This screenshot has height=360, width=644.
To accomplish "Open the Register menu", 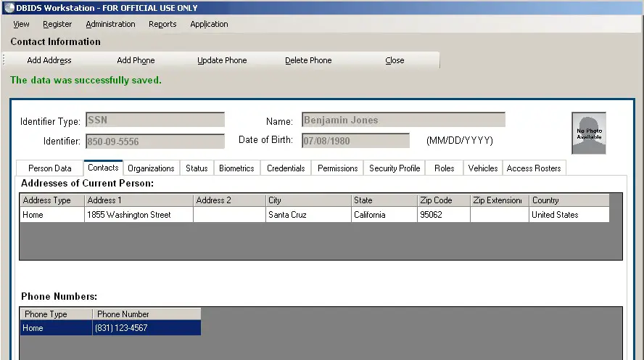I will coord(57,24).
